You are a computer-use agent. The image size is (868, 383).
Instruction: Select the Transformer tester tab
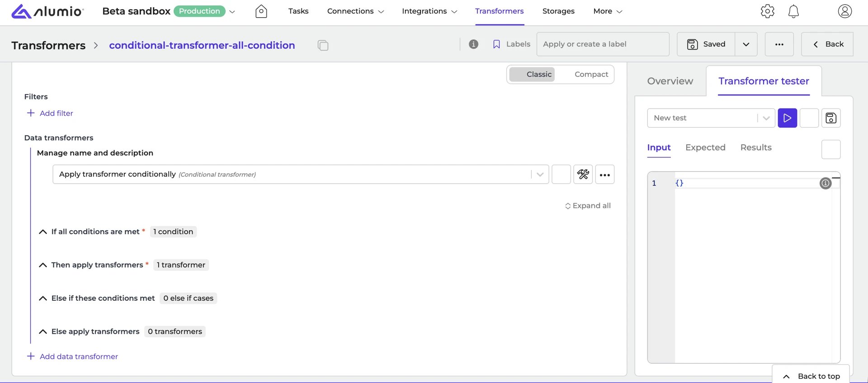(x=764, y=81)
